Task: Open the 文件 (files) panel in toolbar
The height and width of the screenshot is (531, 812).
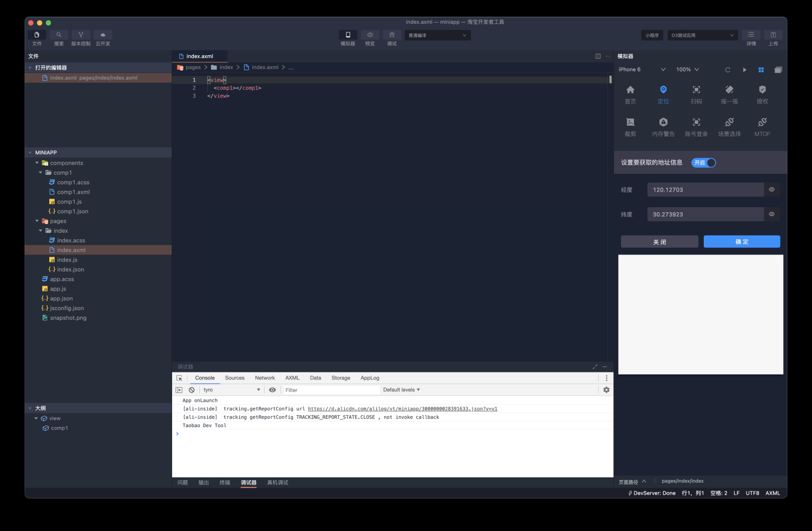Action: [37, 35]
